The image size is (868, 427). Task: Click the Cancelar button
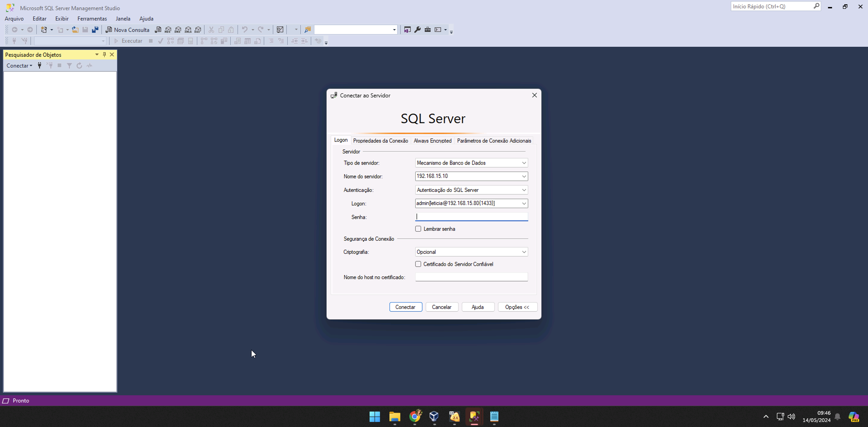tap(441, 307)
